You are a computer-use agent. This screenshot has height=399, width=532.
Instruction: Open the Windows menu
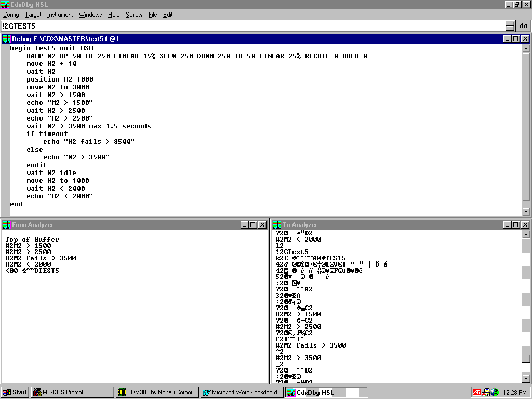pos(90,15)
